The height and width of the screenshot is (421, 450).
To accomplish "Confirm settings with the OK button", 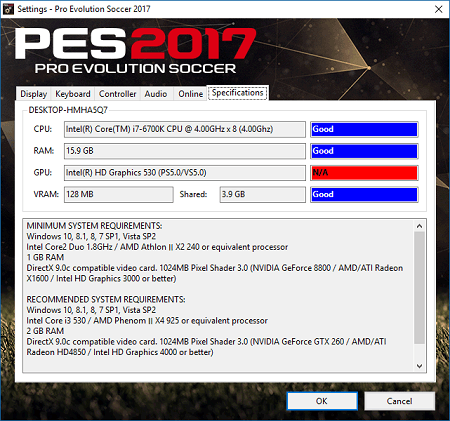I will tap(322, 401).
